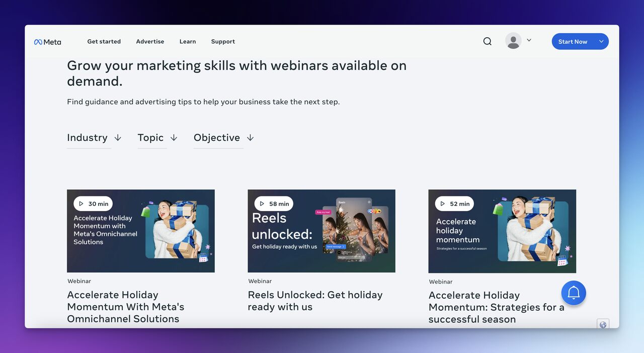Viewport: 644px width, 353px height.
Task: Open the Advertise menu
Action: click(x=150, y=42)
